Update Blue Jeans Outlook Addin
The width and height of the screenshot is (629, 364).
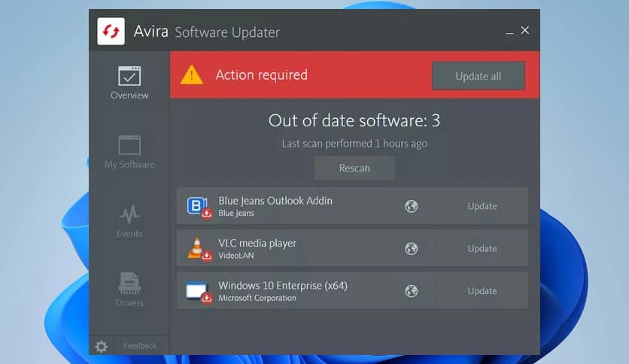[482, 206]
